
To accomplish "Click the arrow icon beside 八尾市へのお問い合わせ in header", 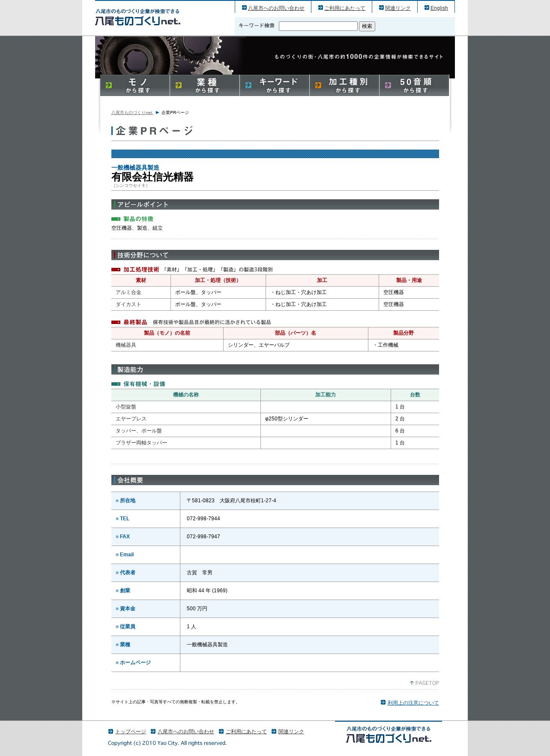I will tap(244, 8).
